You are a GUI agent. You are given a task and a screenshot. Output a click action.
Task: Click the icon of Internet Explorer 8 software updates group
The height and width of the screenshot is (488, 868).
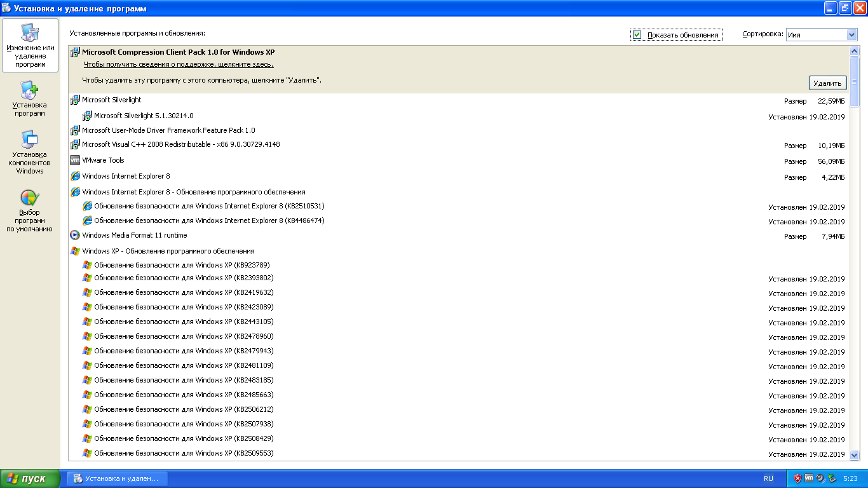75,192
